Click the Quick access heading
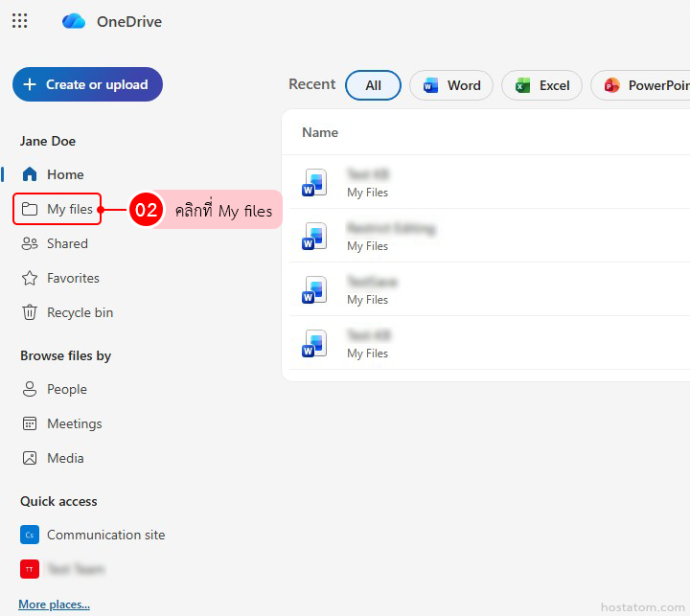 pyautogui.click(x=58, y=502)
